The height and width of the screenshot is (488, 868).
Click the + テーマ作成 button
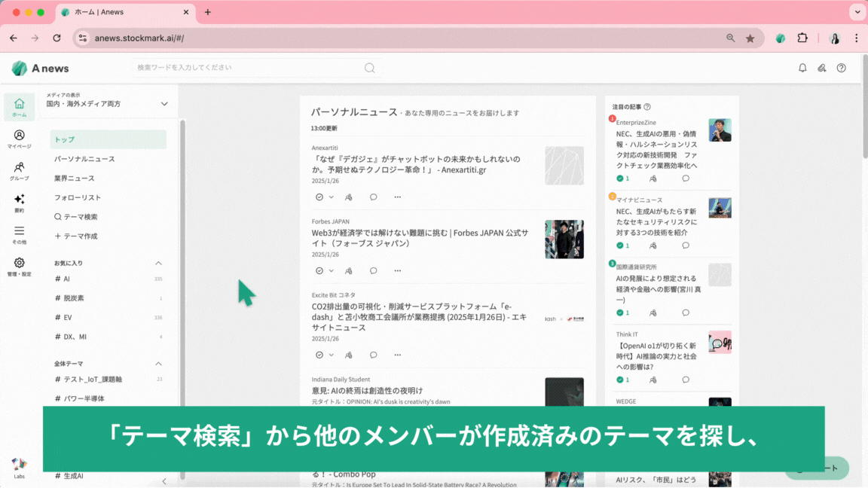coord(76,236)
